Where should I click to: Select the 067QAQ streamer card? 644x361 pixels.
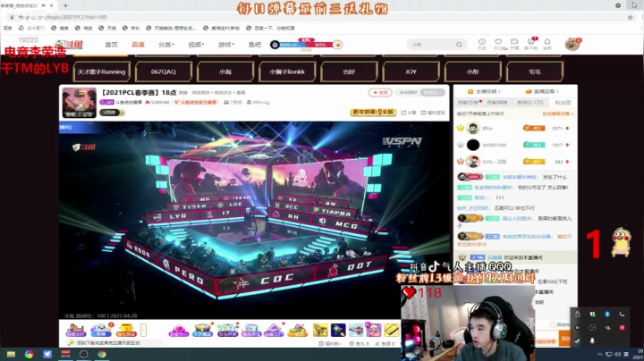(164, 71)
